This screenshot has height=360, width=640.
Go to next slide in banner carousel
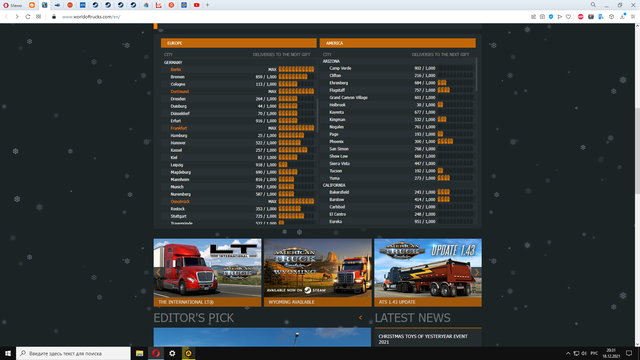(476, 272)
